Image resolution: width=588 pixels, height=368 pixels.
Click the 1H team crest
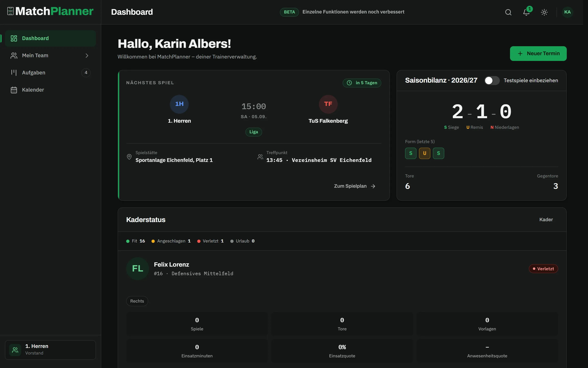[179, 104]
